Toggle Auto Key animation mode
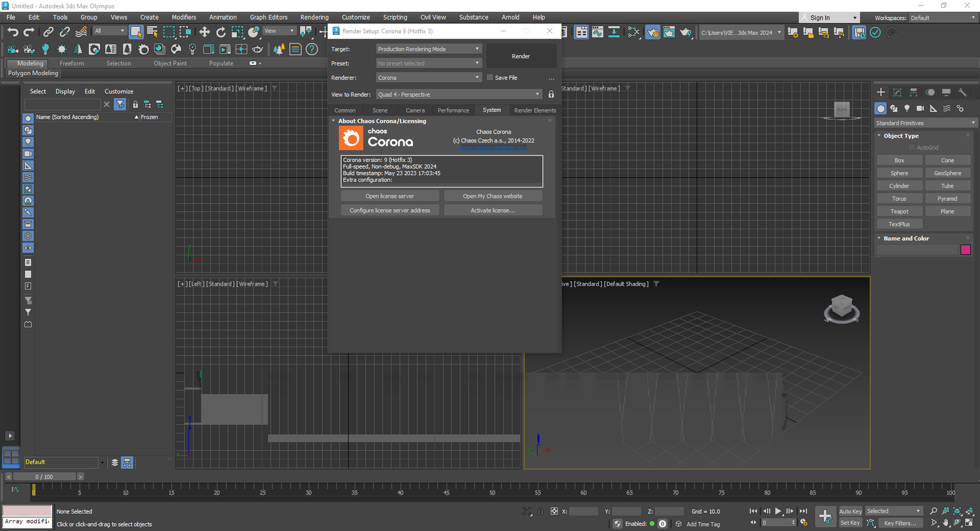Screen dimensions: 980x531 point(850,511)
